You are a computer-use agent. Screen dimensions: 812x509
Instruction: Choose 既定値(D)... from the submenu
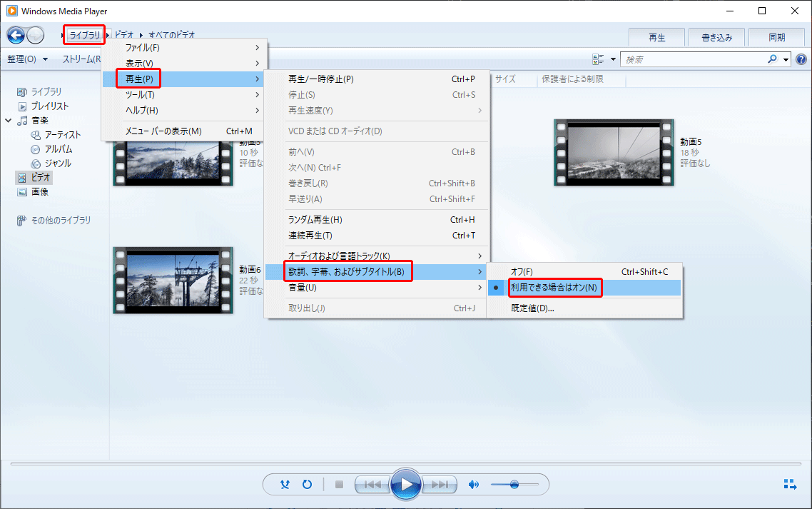point(532,309)
